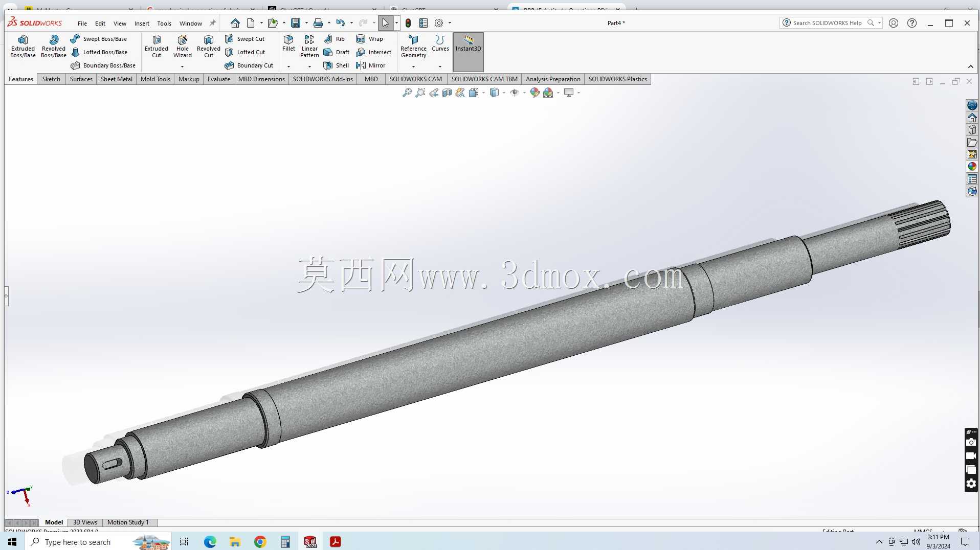The image size is (980, 550).
Task: Open Edit Appearance in view toolbar
Action: (535, 93)
